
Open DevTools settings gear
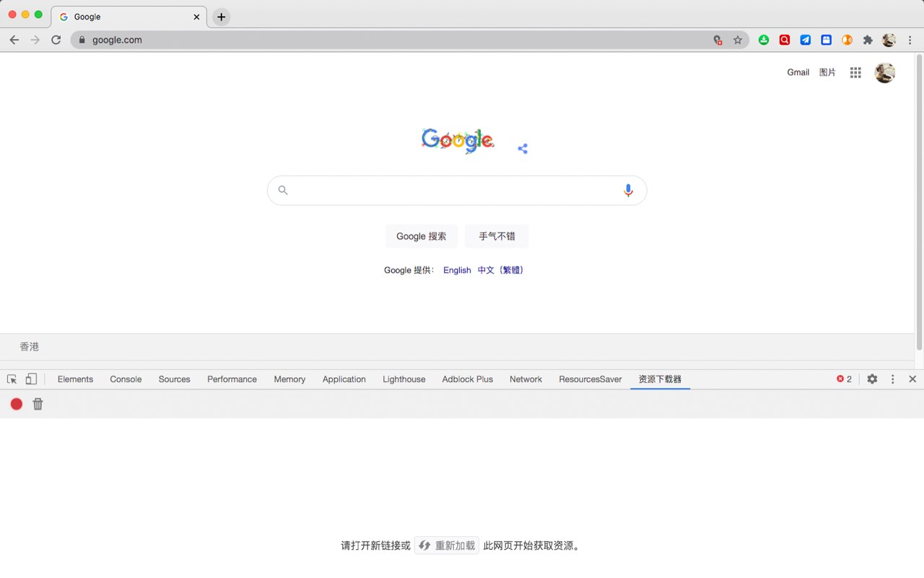coord(872,379)
